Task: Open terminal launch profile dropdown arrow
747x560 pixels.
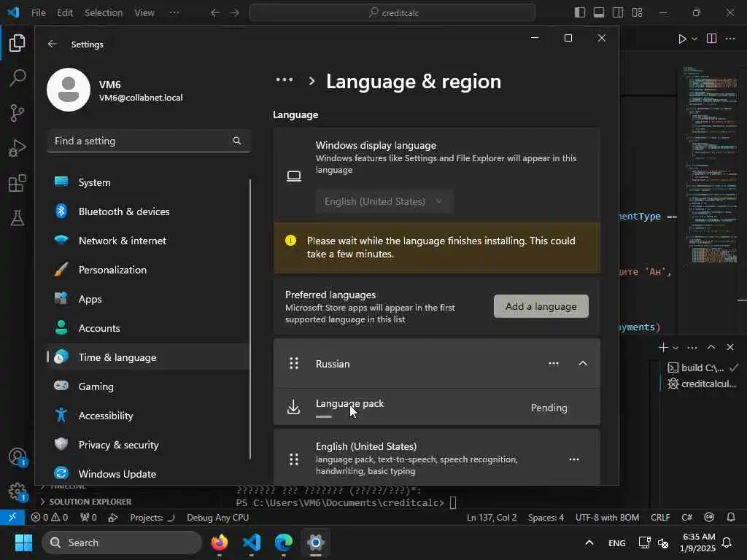Action: pyautogui.click(x=675, y=348)
